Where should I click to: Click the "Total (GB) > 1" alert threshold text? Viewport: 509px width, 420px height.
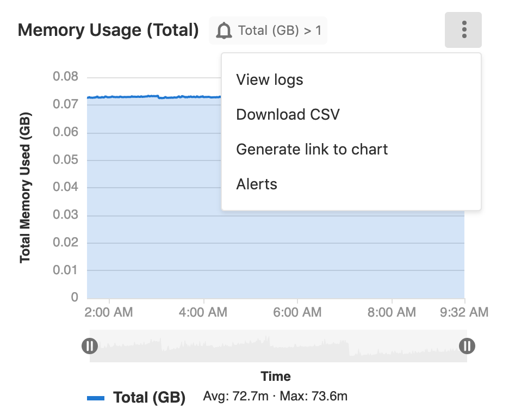[x=280, y=30]
